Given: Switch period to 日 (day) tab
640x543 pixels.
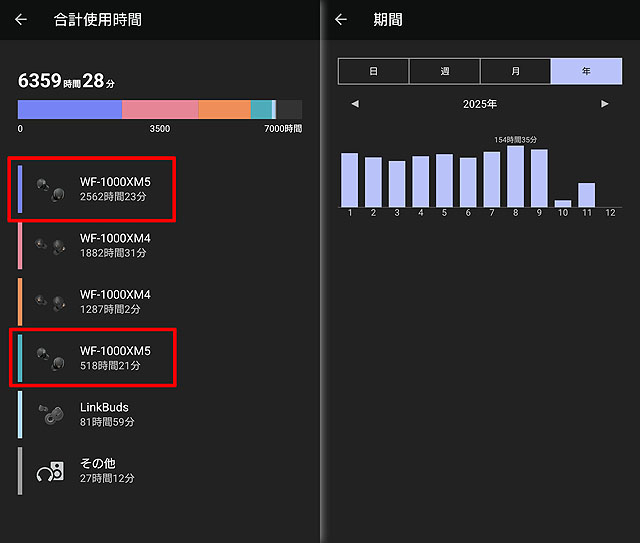Looking at the screenshot, I should (373, 71).
